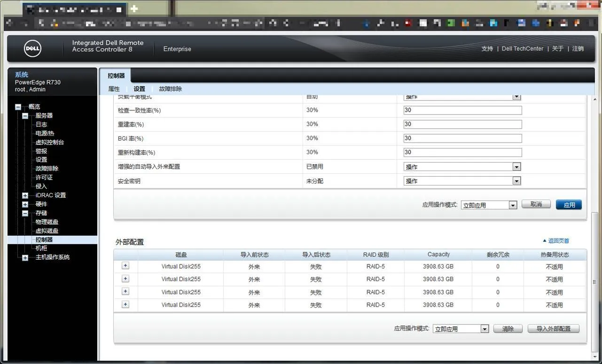
Task: Click 注销 to log out
Action: (578, 49)
